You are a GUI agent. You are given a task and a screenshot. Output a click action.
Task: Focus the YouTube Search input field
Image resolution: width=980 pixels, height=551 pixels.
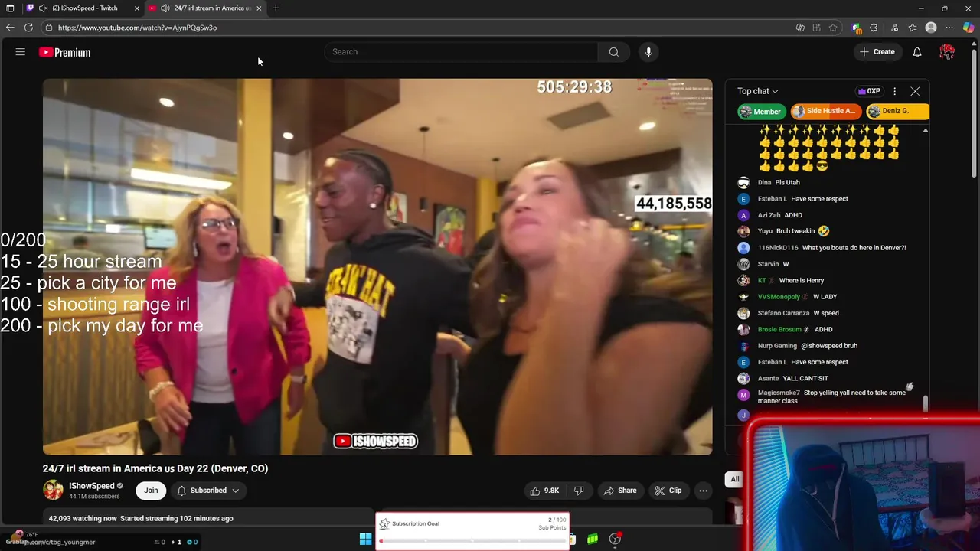tap(462, 52)
